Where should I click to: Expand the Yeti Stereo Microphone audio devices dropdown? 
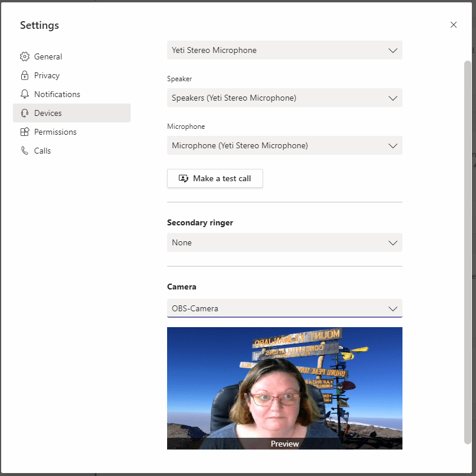coord(284,50)
